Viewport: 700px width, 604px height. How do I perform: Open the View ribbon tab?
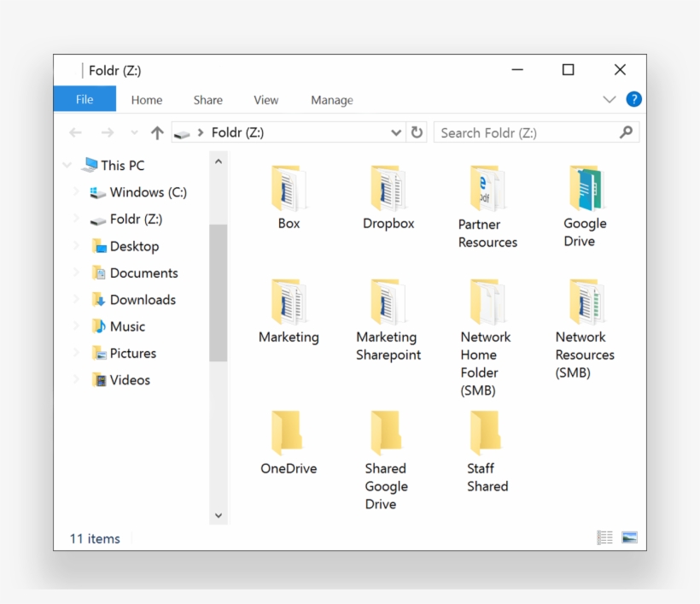266,100
